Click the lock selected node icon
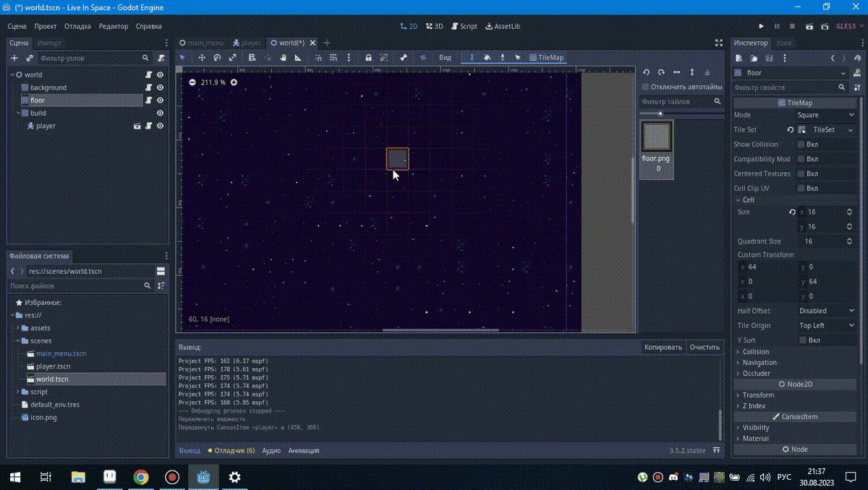The image size is (868, 490). coord(368,57)
